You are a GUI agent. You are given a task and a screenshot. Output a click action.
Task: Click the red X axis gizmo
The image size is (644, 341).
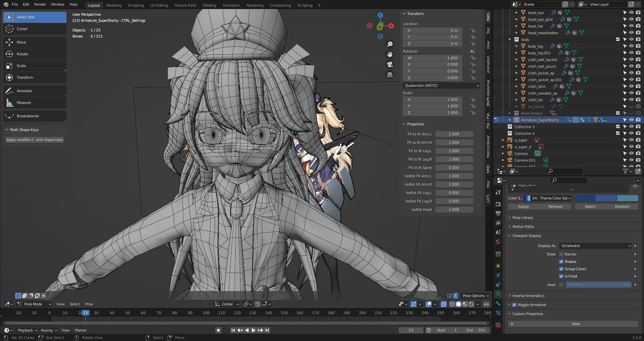click(391, 26)
